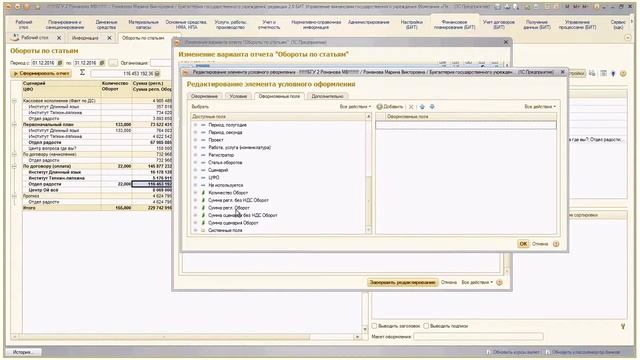Click green resource icon of Количество Оборот
The image size is (640, 360).
[x=203, y=193]
